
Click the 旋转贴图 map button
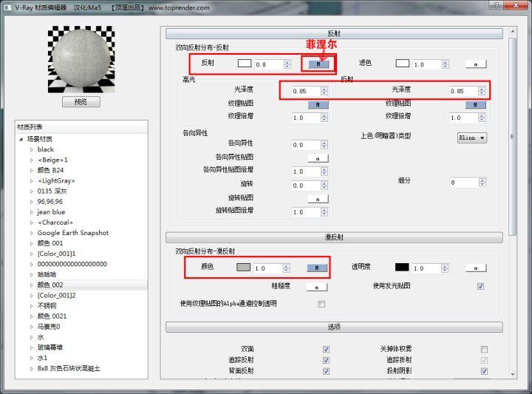point(318,199)
